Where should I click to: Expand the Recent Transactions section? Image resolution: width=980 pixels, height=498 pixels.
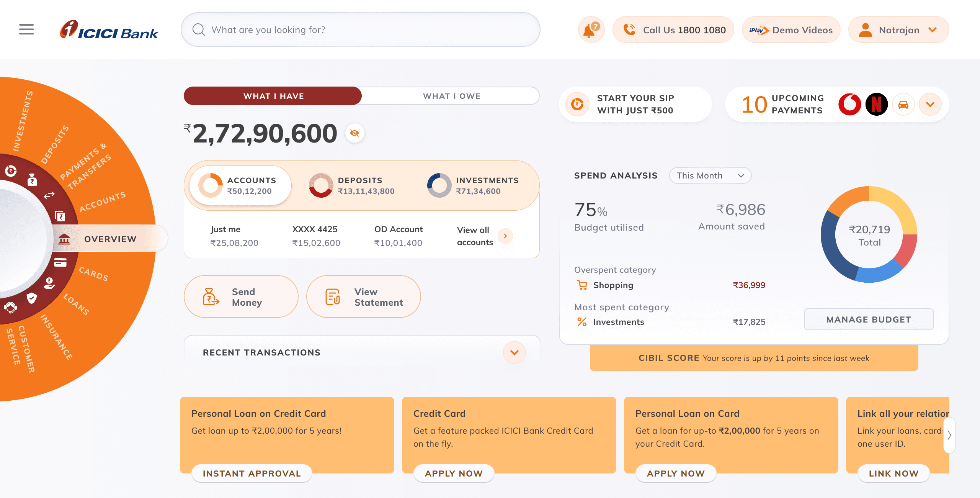(514, 352)
